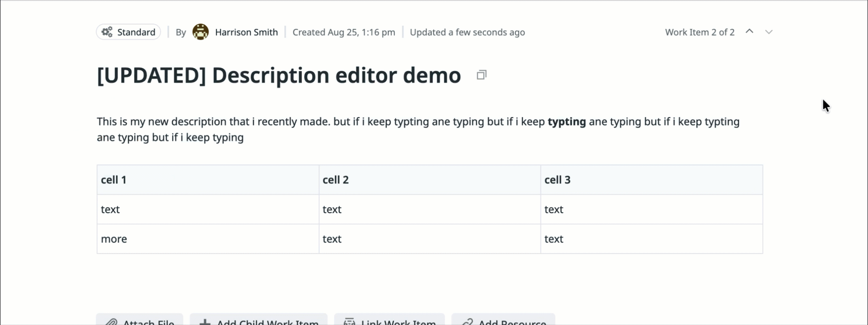Click the 'Work Item 2 of 2' counter
Image resolution: width=868 pixels, height=325 pixels.
pos(700,32)
